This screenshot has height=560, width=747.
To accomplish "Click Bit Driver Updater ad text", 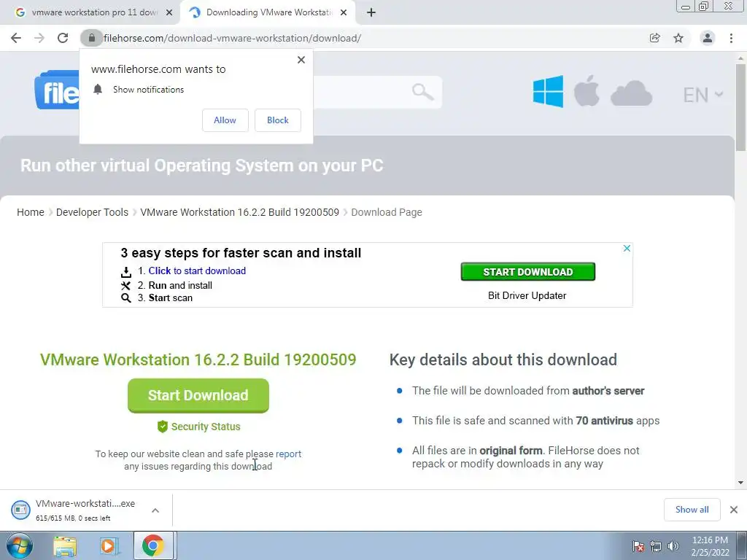I will point(527,296).
